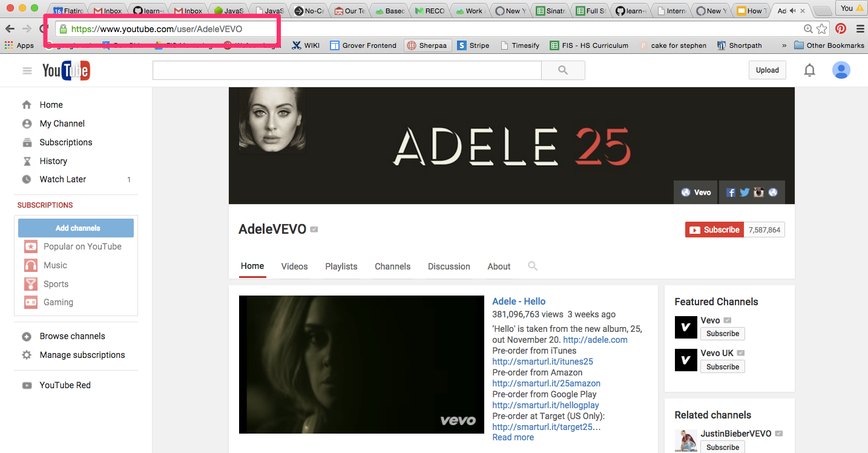Open channel search next to About tab

[x=532, y=266]
